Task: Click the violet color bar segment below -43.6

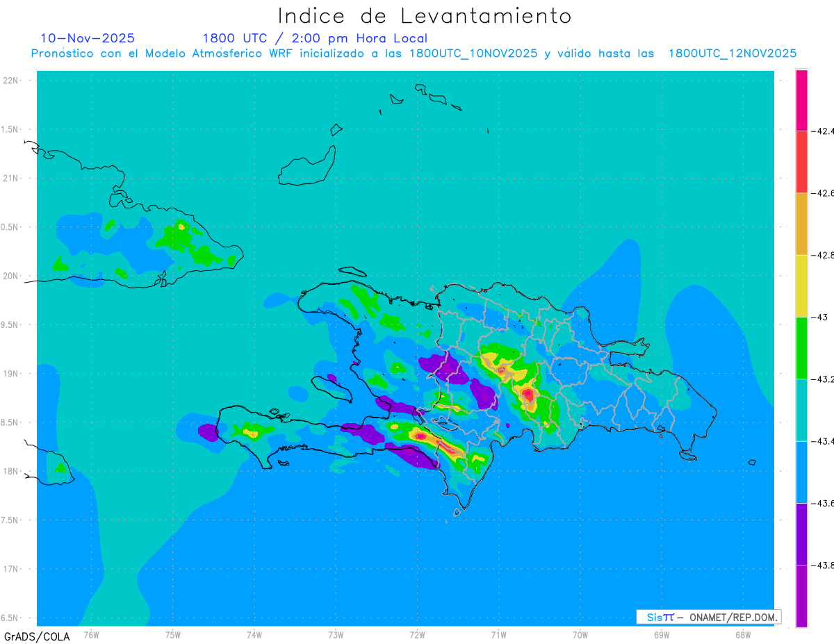Action: [801, 534]
